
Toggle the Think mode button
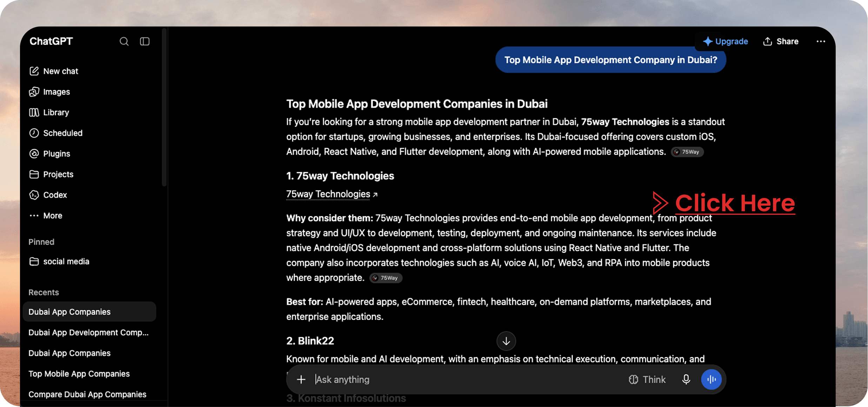point(647,380)
